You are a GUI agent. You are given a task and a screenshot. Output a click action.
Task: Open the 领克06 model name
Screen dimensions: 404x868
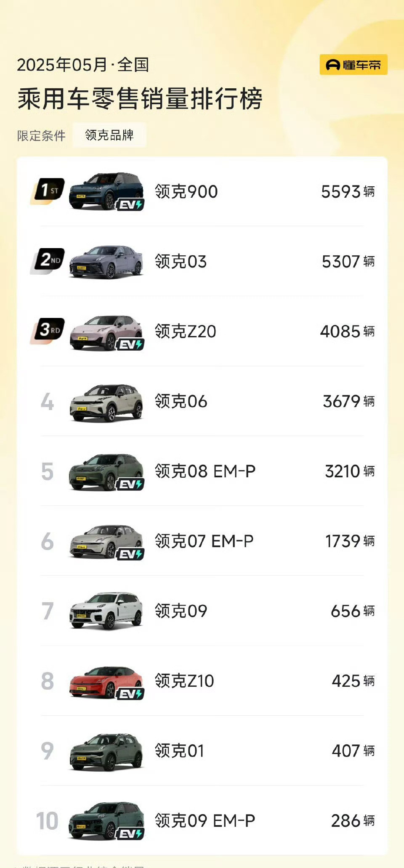coord(181,401)
